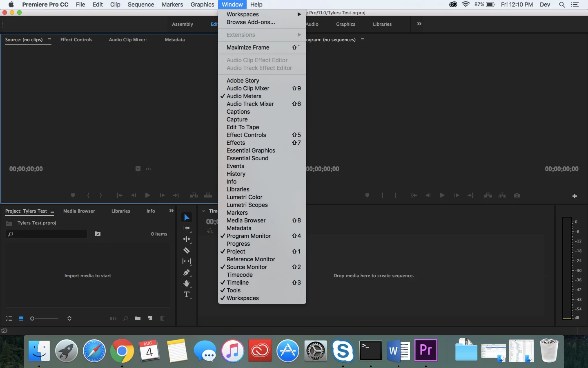Expand Workspaces submenu at top of menu
Screen dimensions: 588x368
262,14
